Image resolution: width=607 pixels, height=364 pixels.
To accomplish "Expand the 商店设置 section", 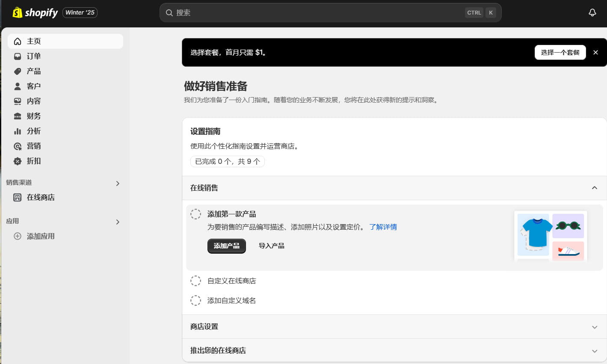I will pyautogui.click(x=594, y=326).
